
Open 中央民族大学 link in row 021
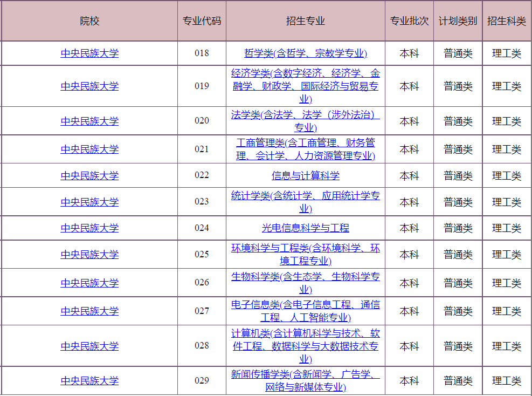(x=89, y=149)
